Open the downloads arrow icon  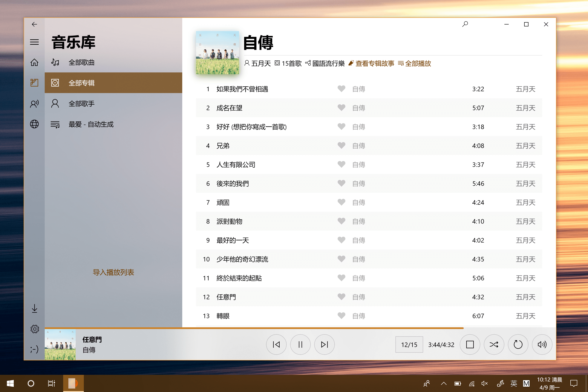tap(35, 308)
